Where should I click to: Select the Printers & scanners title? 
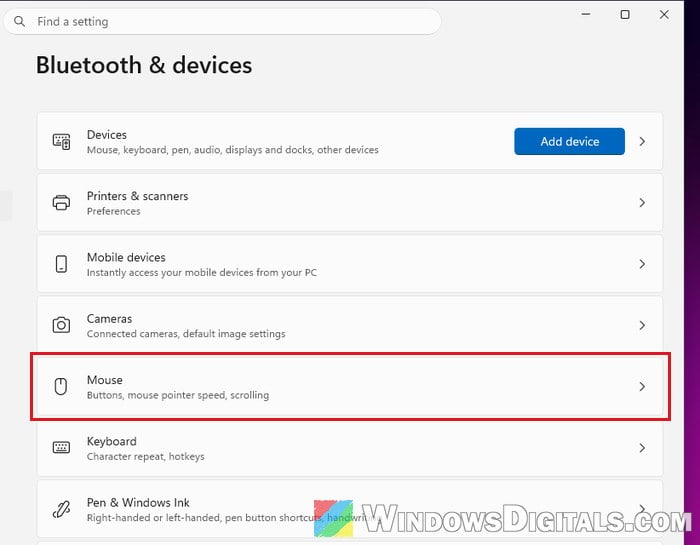pyautogui.click(x=138, y=196)
